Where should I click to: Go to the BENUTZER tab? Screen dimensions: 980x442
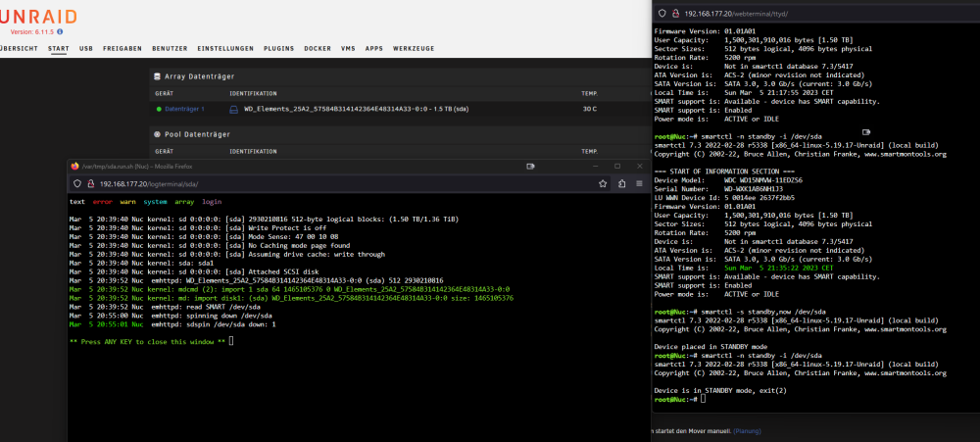click(170, 48)
